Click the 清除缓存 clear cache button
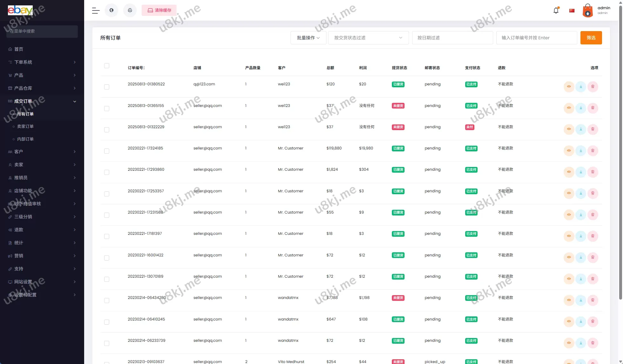Viewport: 623px width, 364px height. 159,10
